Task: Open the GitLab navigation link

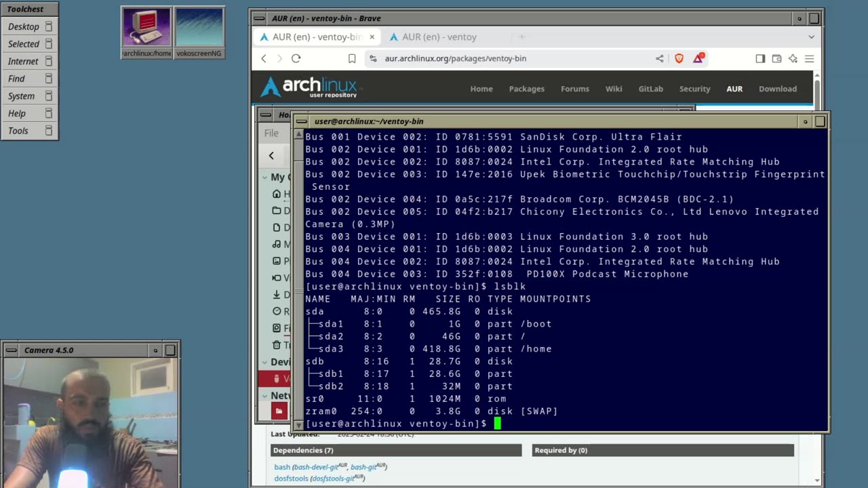Action: pos(651,89)
